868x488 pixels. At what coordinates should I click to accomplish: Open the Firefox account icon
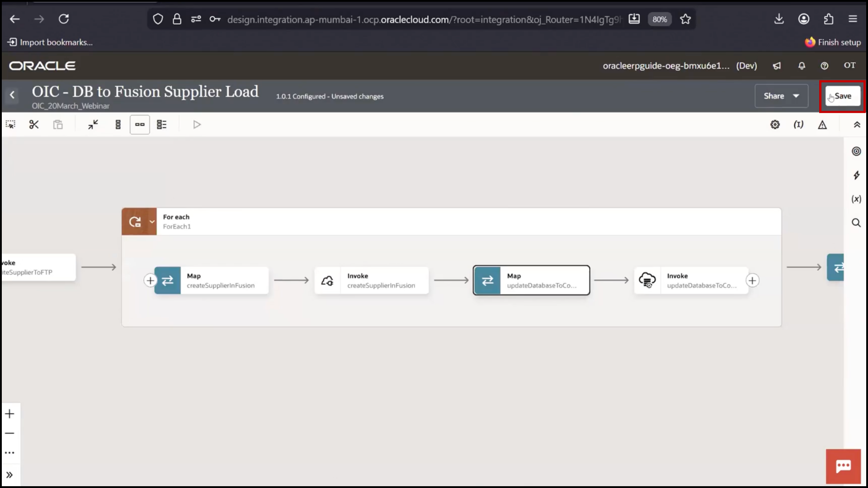point(804,19)
